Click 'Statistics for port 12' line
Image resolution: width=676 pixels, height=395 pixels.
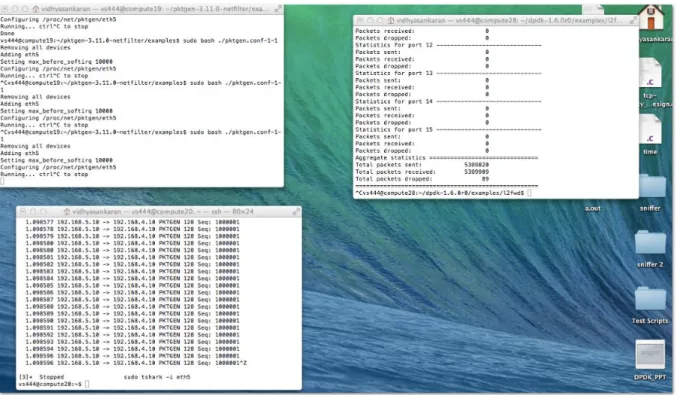click(448, 45)
